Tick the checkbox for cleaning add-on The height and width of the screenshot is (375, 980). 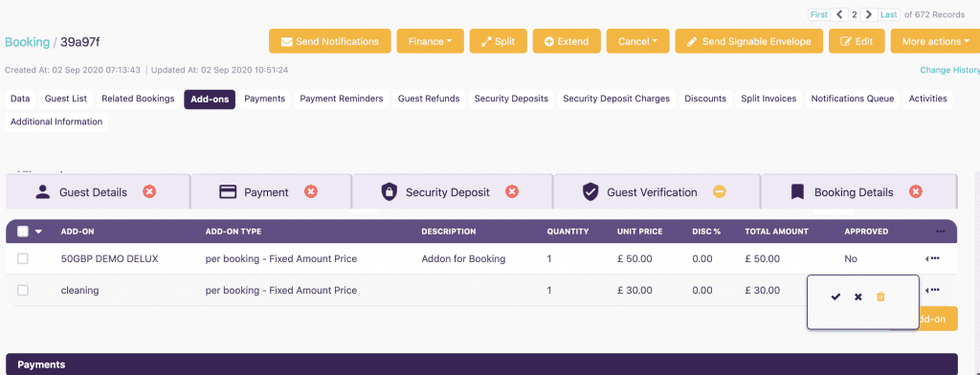pyautogui.click(x=23, y=290)
